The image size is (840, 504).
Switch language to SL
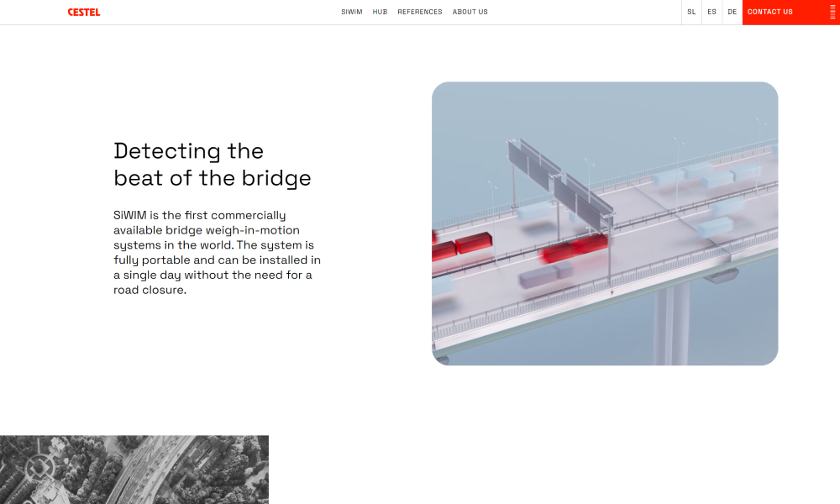[691, 12]
